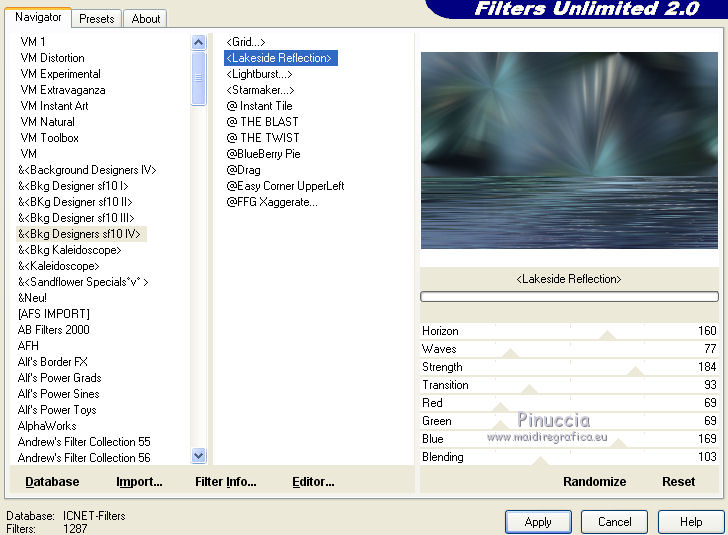Select Alf's Power Toys category
Viewport: 728px width, 535px height.
click(x=57, y=410)
